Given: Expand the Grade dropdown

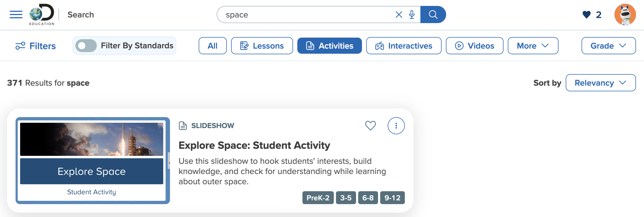Looking at the screenshot, I should coord(608,46).
